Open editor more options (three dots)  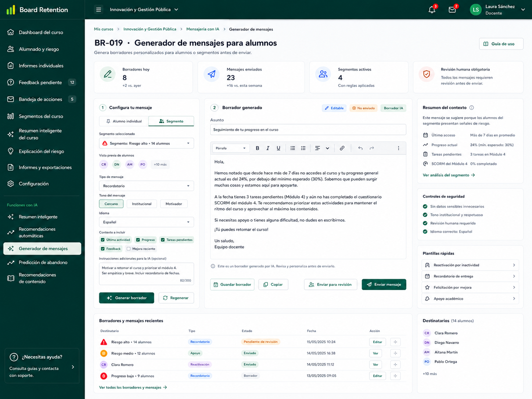pyautogui.click(x=399, y=148)
